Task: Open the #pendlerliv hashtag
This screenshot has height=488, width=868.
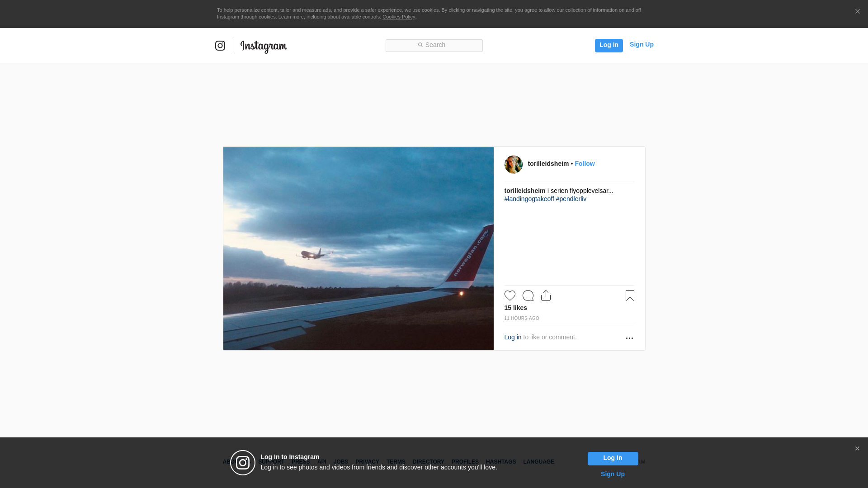Action: pyautogui.click(x=571, y=199)
